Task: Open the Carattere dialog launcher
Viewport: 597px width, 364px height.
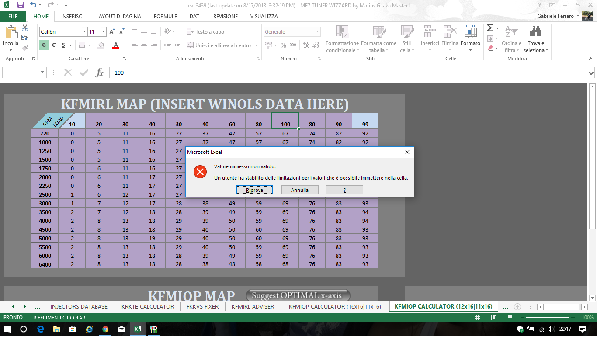Action: 124,59
